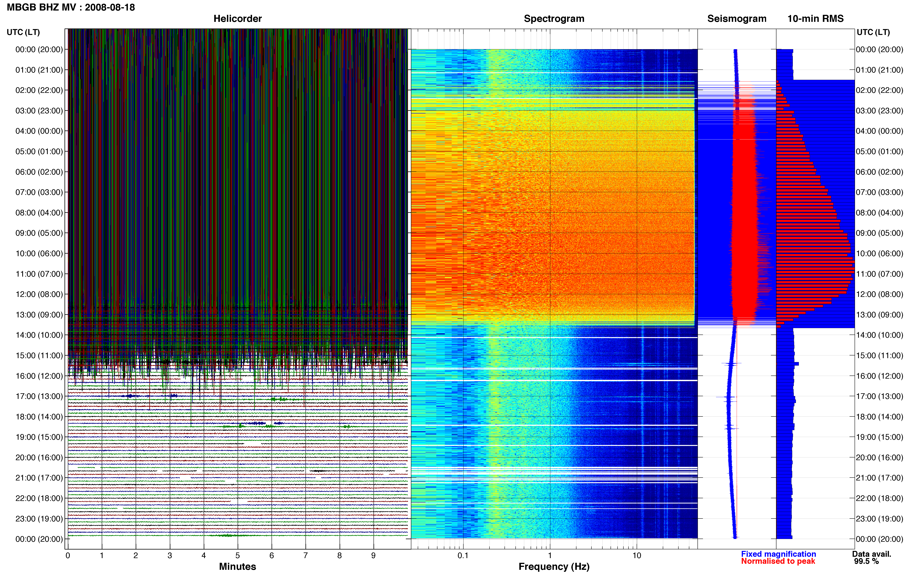
Task: Click the left time label '19:00 (15:00)'
Action: point(39,437)
